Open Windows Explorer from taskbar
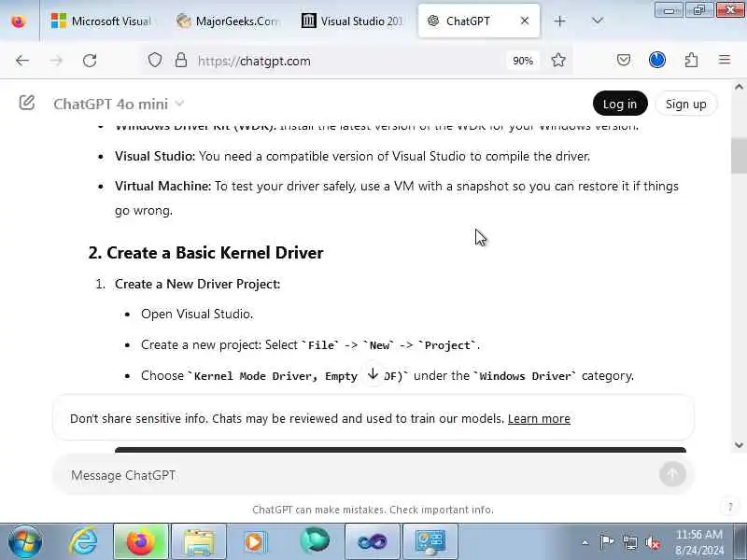Screen dimensions: 747x560 click(x=199, y=541)
